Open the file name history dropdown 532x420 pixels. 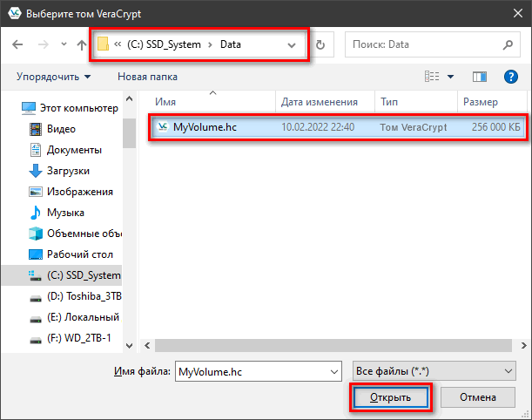coord(333,371)
